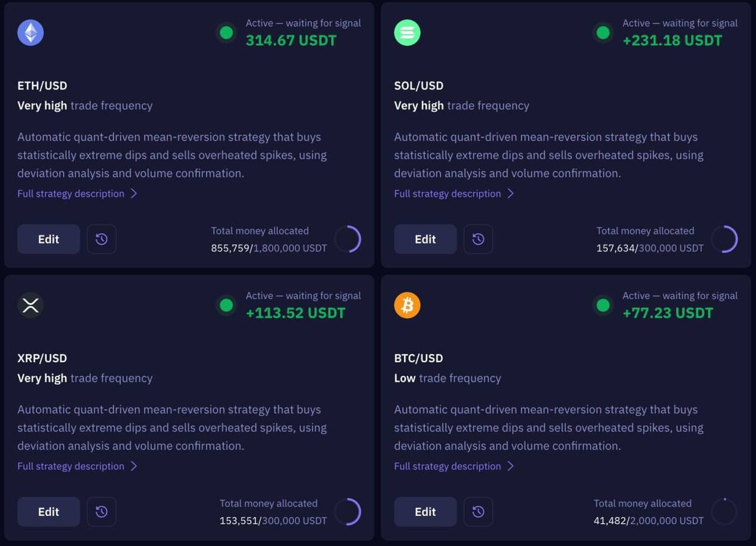Click the Solana coin icon
Viewport: 756px width, 546px height.
407,33
